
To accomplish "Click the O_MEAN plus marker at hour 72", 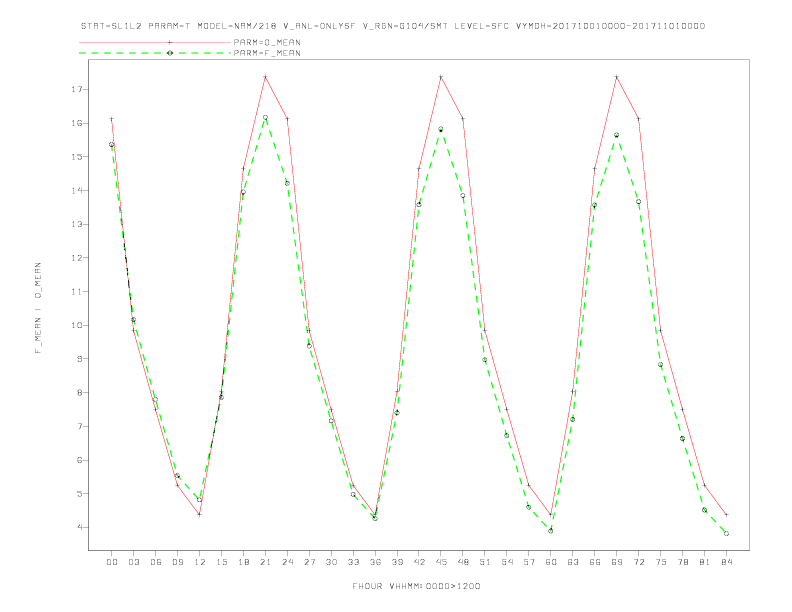I will [x=638, y=119].
